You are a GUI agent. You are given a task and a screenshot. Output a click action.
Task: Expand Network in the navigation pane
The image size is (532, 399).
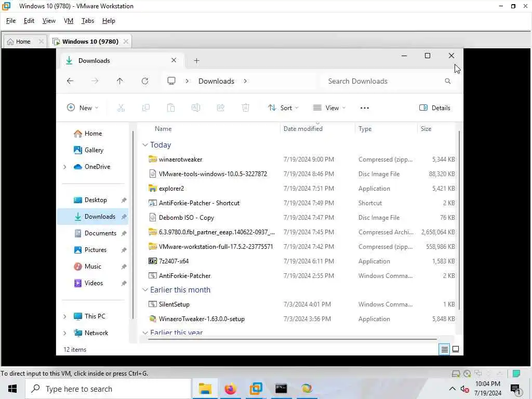coord(65,333)
